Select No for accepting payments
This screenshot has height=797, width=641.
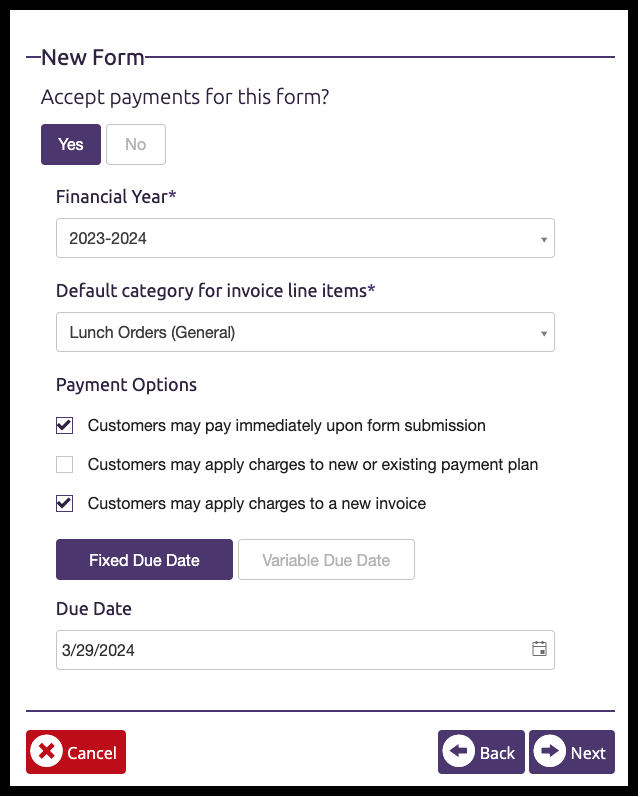(136, 144)
